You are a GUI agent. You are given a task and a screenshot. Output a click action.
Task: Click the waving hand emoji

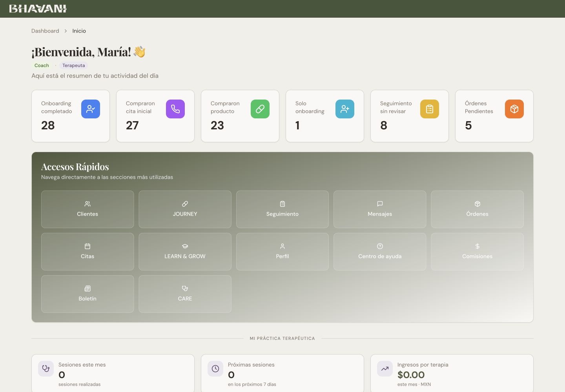(139, 52)
